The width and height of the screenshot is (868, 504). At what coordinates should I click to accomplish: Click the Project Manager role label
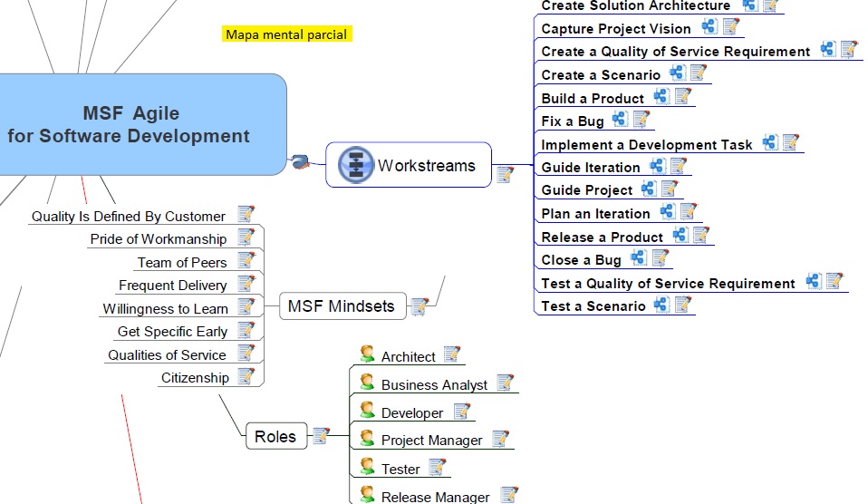[431, 441]
